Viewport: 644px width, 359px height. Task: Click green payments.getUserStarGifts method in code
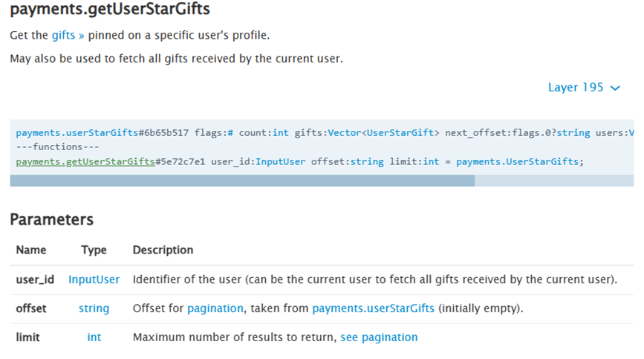tap(85, 161)
